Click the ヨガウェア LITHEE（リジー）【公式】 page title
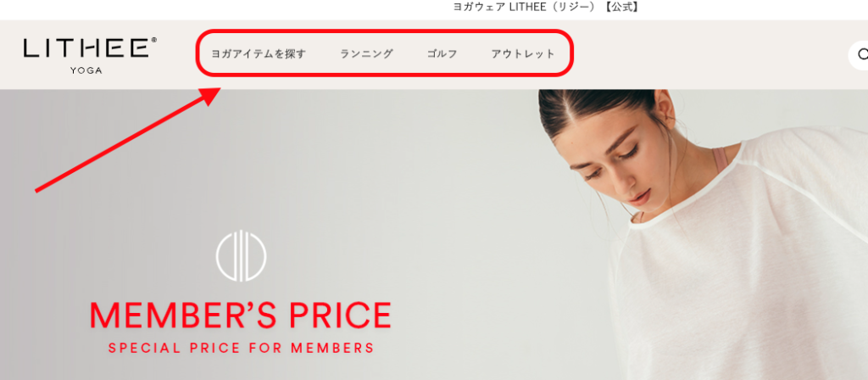Image resolution: width=868 pixels, height=380 pixels. pyautogui.click(x=547, y=7)
